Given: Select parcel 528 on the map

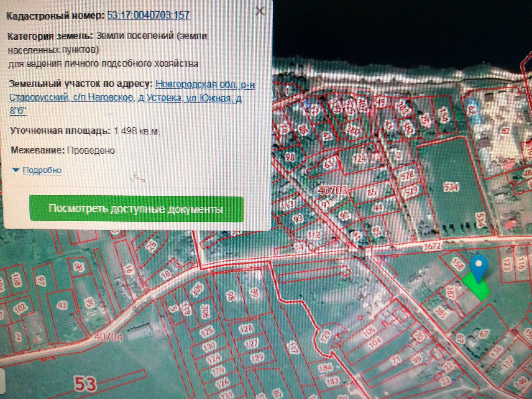Looking at the screenshot, I should click(407, 175).
